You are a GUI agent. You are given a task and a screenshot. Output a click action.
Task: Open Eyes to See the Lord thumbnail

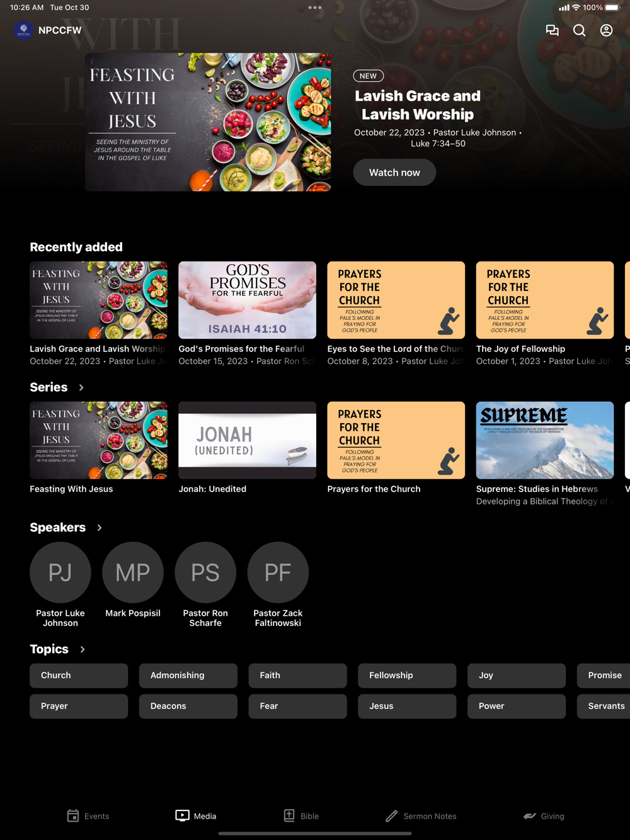point(396,300)
